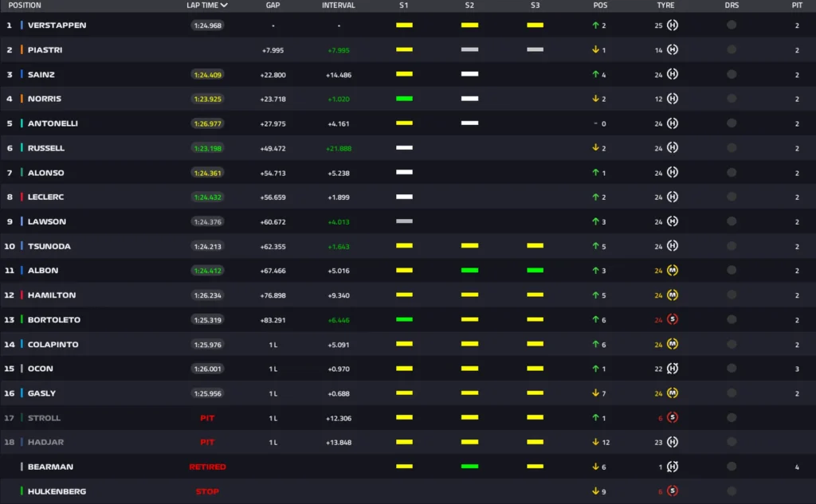816x504 pixels.
Task: Click Hadjar's yellow position-lost arrow
Action: [x=595, y=442]
